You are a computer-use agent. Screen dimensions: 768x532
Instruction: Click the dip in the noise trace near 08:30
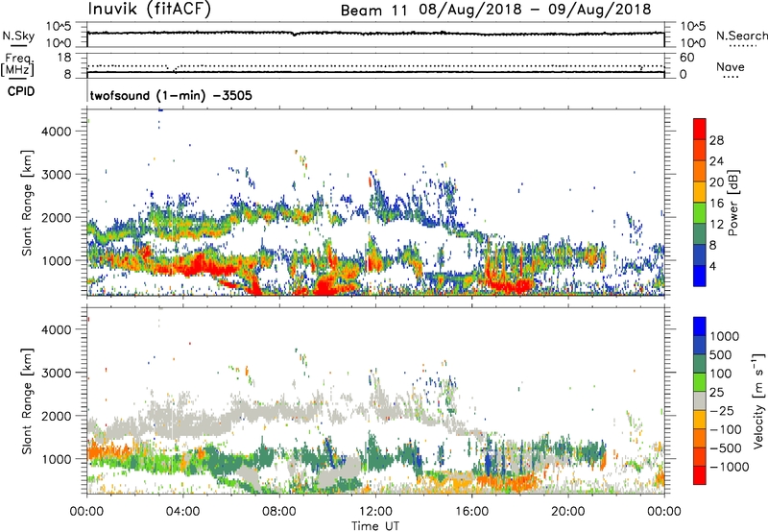pos(294,35)
